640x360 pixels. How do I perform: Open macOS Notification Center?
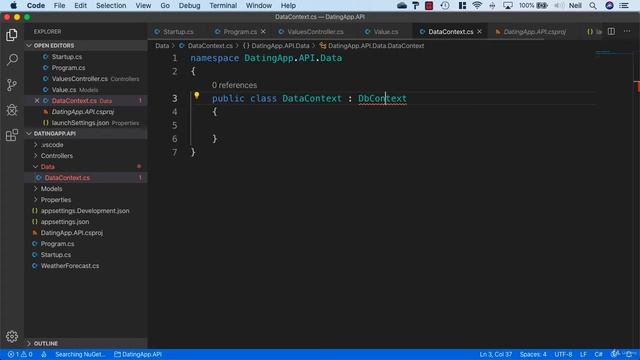click(x=624, y=5)
